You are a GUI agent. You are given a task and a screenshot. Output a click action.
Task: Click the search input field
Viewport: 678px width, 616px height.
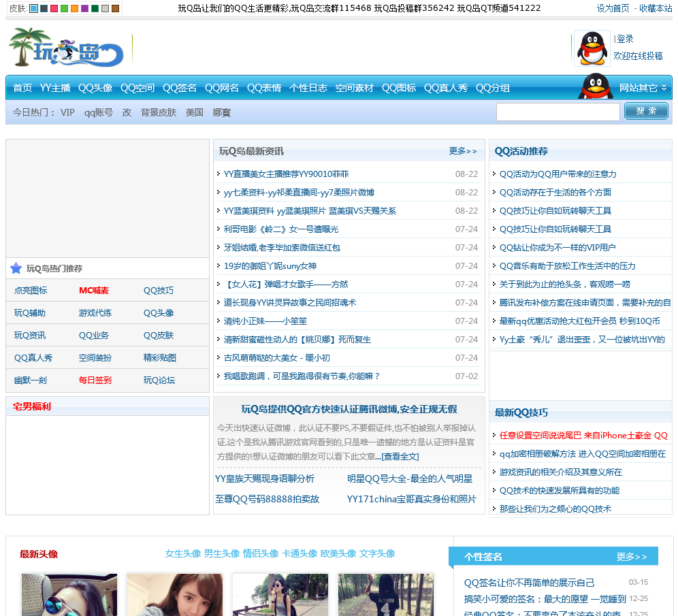coord(558,112)
